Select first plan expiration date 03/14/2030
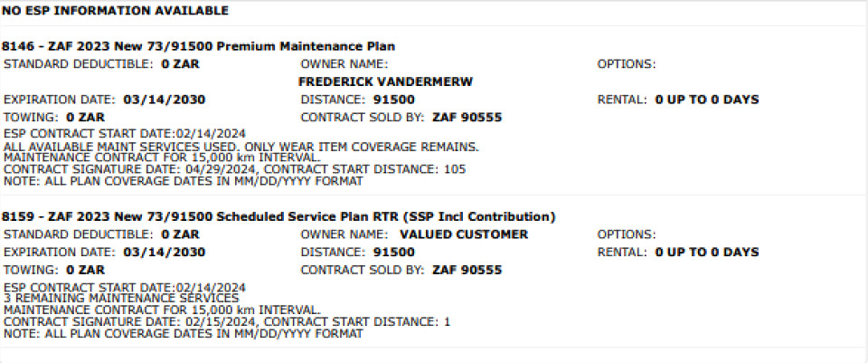868x363 pixels. coord(165,100)
